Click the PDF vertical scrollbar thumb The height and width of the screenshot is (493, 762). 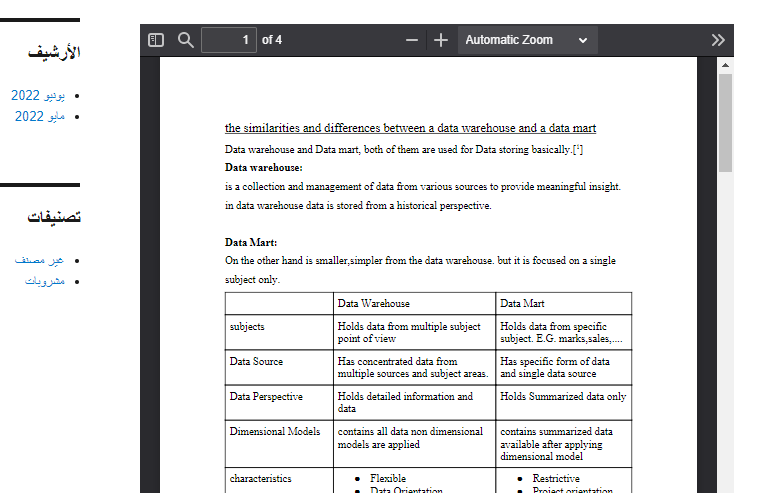(x=725, y=120)
